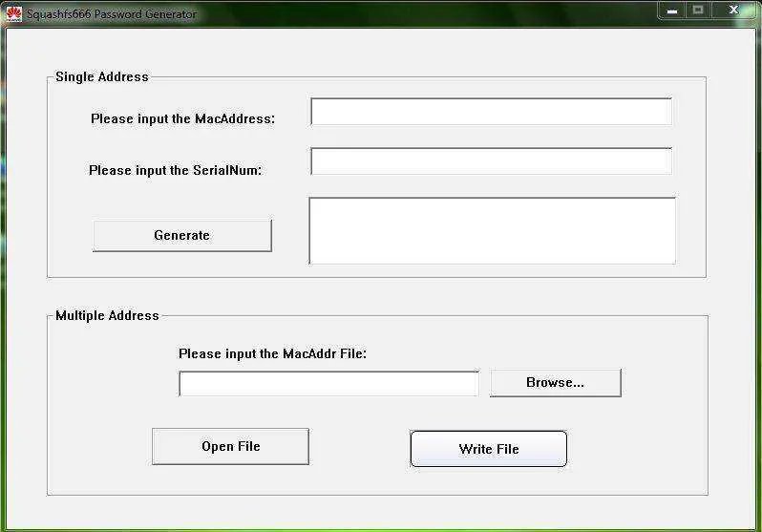Click the Browse... button

tap(555, 383)
